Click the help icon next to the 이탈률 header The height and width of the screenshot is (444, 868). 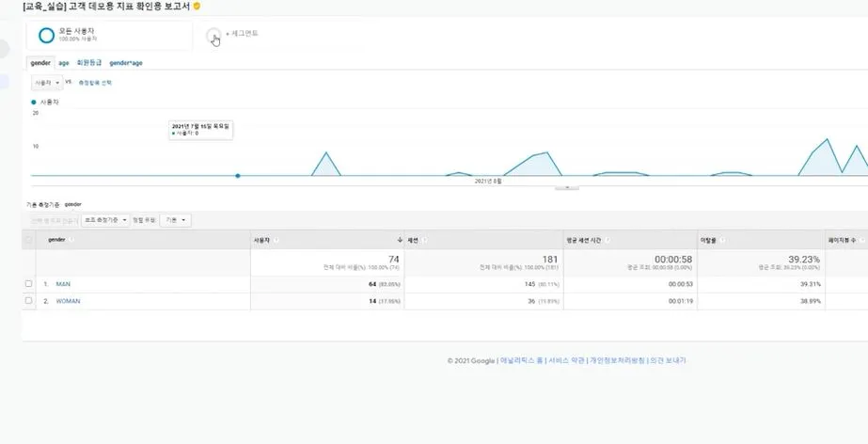click(723, 240)
